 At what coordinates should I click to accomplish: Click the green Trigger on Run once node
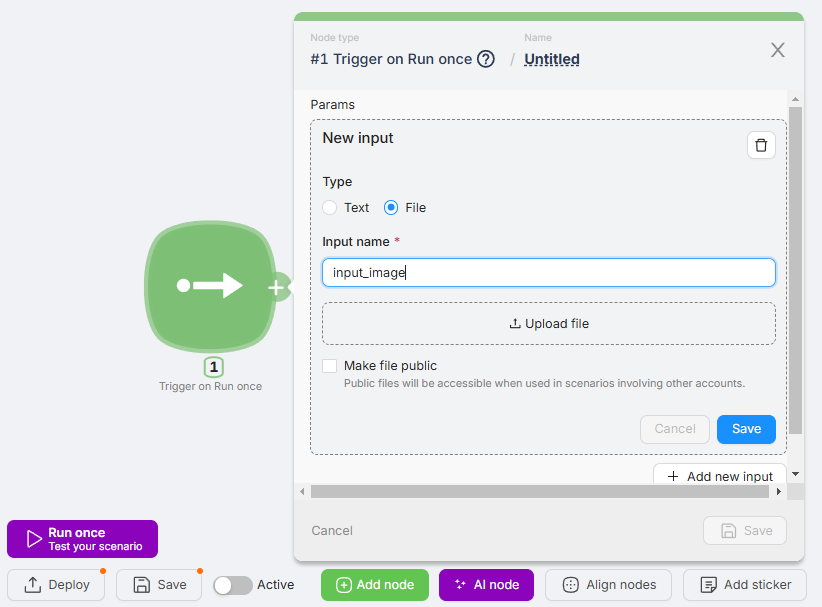208,287
